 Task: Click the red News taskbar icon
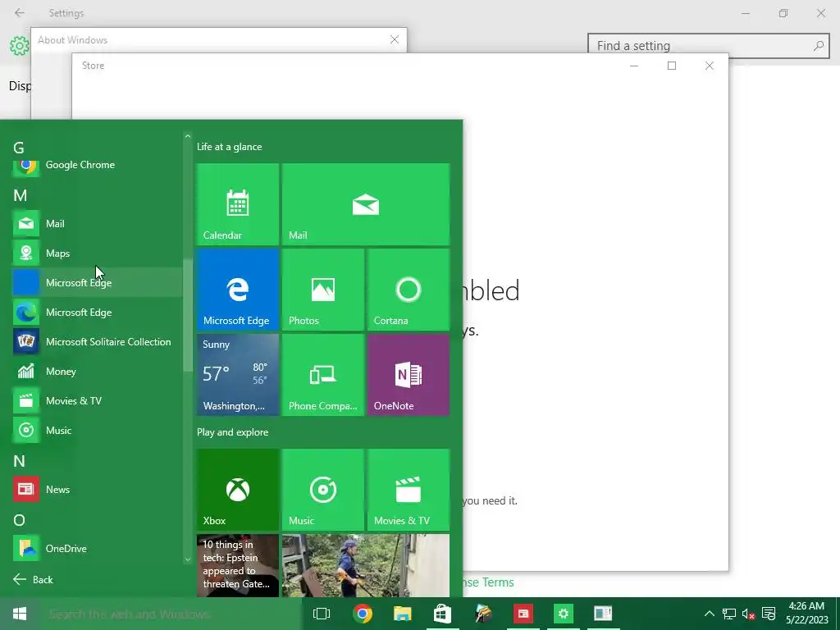(523, 614)
